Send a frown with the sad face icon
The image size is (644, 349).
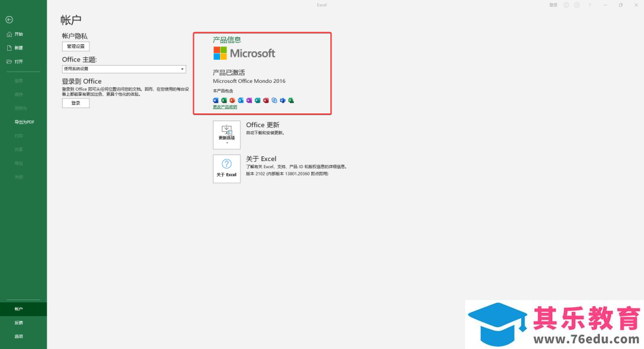(x=577, y=5)
